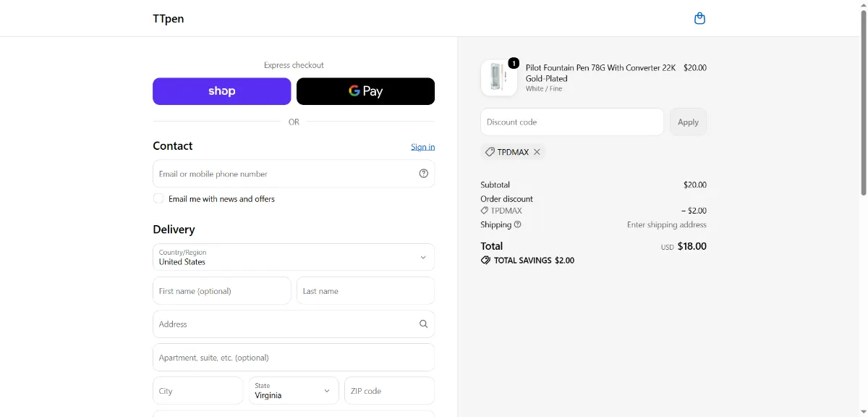Viewport: 868px width, 417px height.
Task: Click the tag icon on TPDMAX chip
Action: 490,152
